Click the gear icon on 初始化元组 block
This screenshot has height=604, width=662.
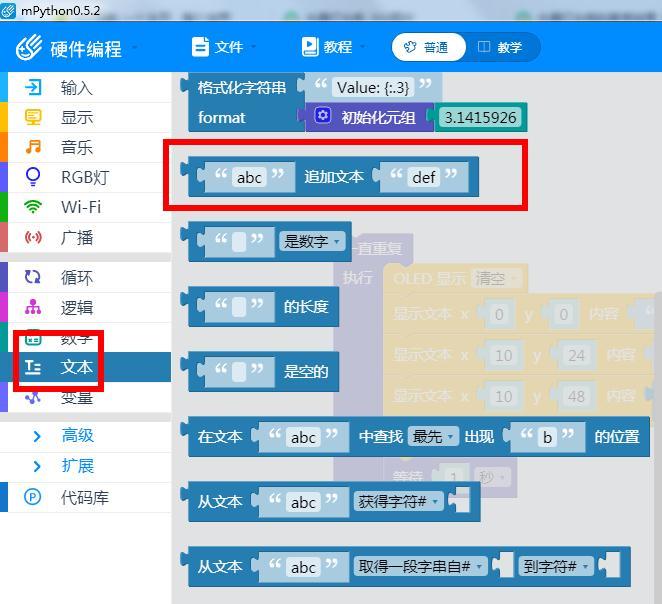tap(322, 116)
